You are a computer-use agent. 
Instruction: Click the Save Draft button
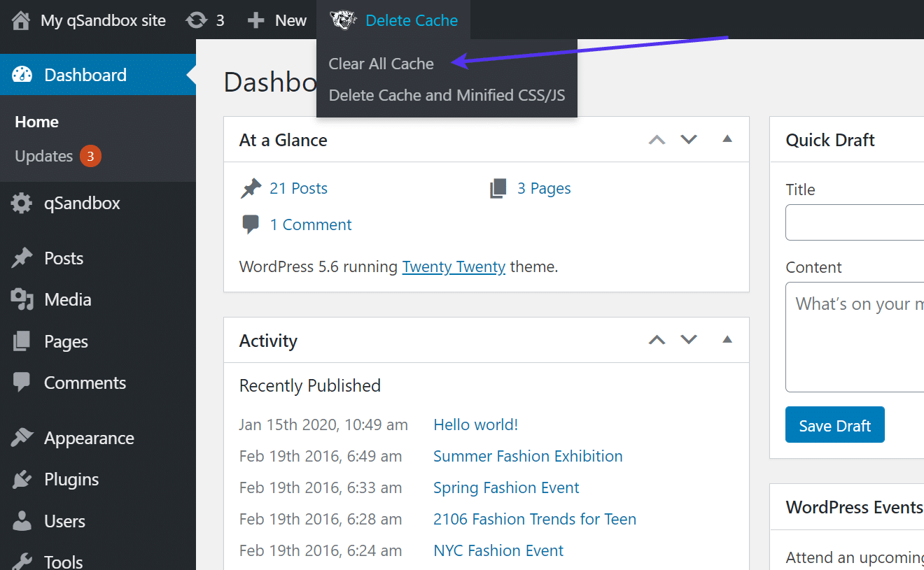tap(834, 425)
